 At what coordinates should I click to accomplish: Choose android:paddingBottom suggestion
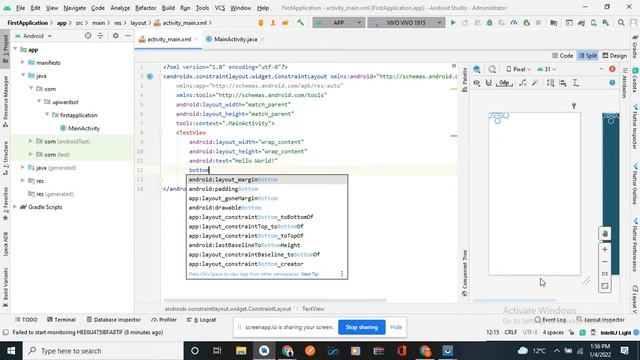click(x=267, y=189)
